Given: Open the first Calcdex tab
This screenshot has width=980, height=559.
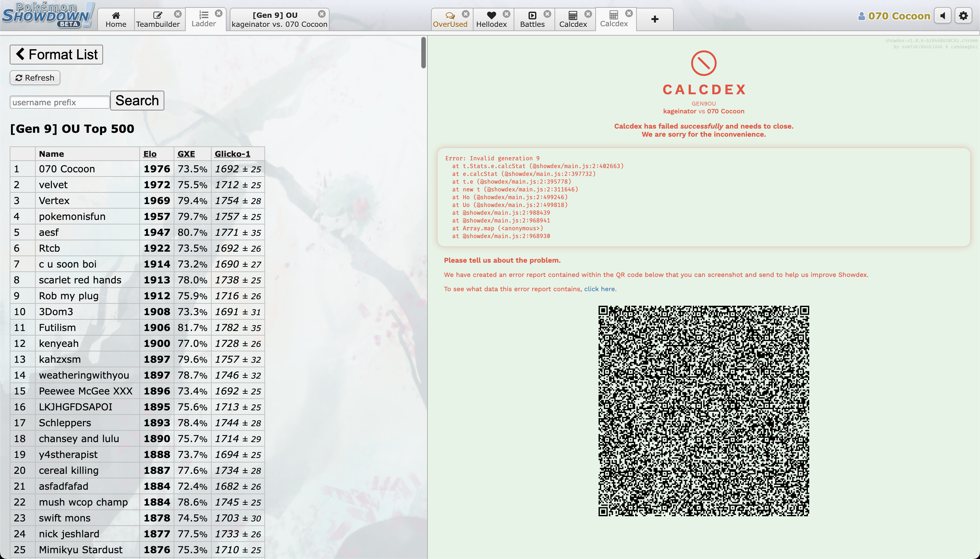Looking at the screenshot, I should [573, 19].
